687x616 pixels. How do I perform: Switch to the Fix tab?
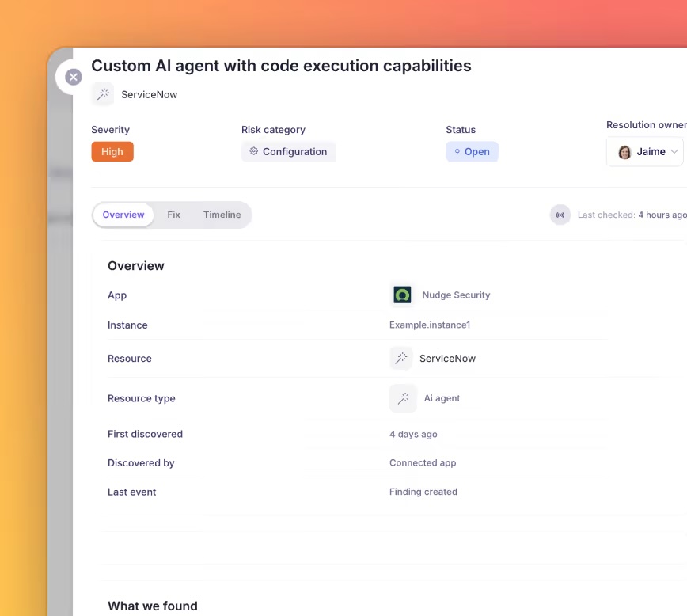coord(173,215)
